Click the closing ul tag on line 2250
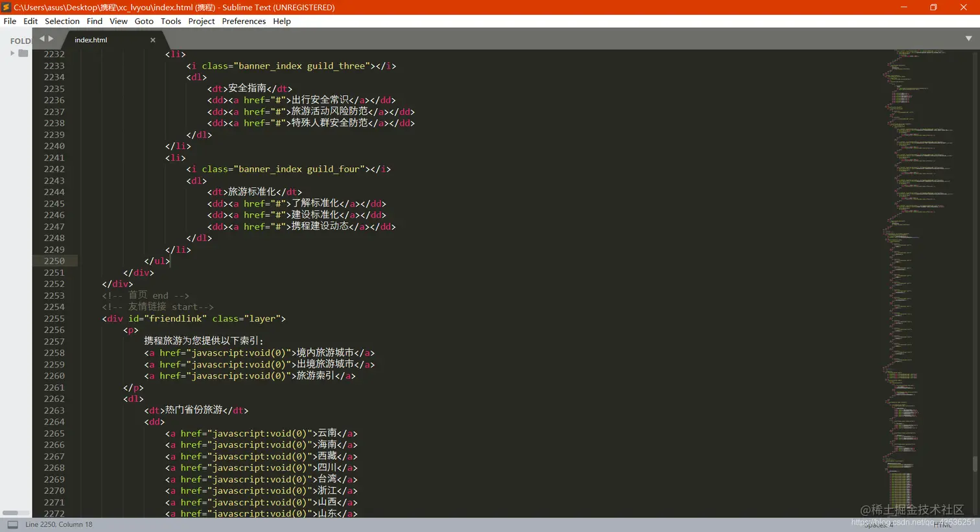 tap(157, 261)
